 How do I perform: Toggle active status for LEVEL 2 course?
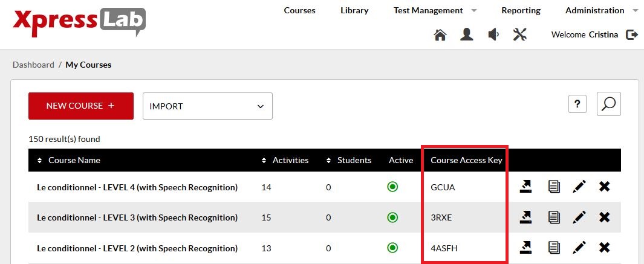(x=392, y=248)
